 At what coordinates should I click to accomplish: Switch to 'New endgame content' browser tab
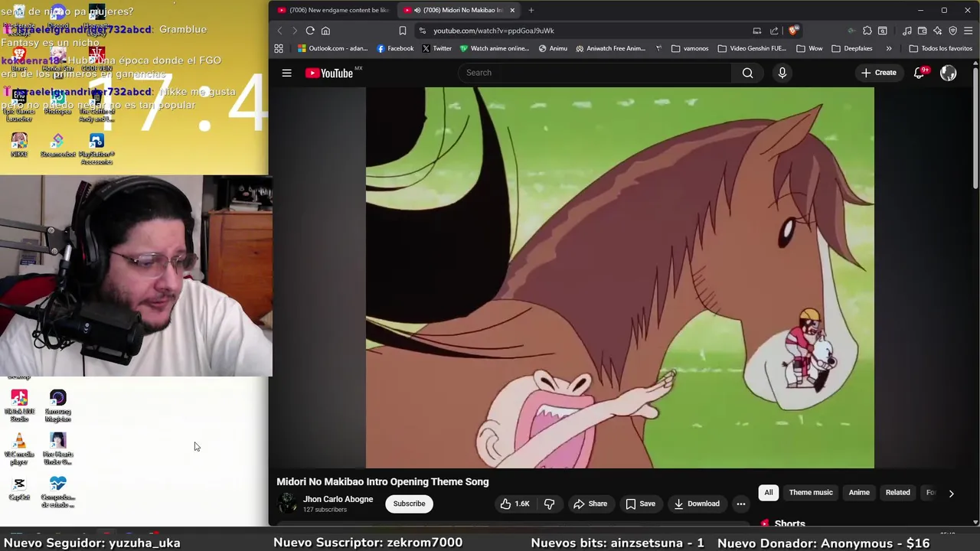tap(333, 10)
